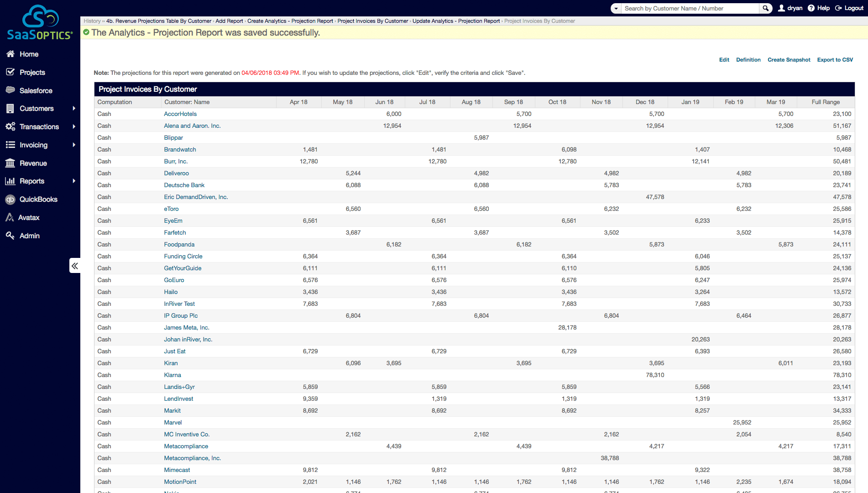The image size is (868, 493).
Task: Open the Foodpanda customer link
Action: tap(179, 245)
